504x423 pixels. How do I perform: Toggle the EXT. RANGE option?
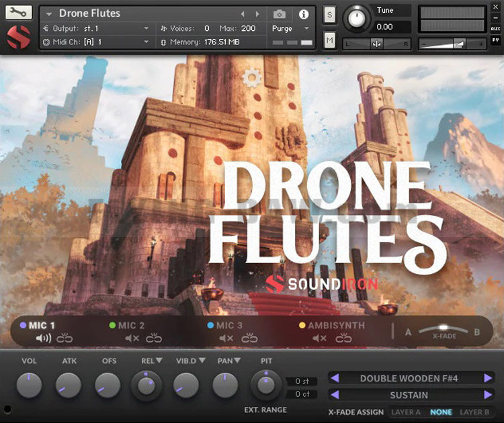point(265,410)
